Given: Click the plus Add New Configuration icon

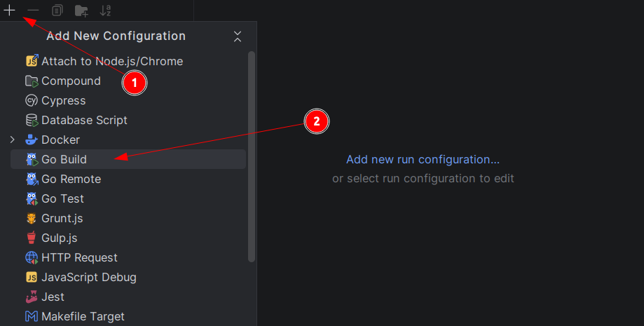Looking at the screenshot, I should click(x=9, y=11).
